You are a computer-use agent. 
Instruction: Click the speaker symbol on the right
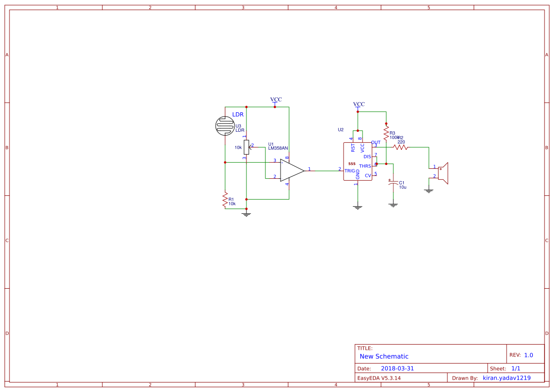tap(443, 173)
